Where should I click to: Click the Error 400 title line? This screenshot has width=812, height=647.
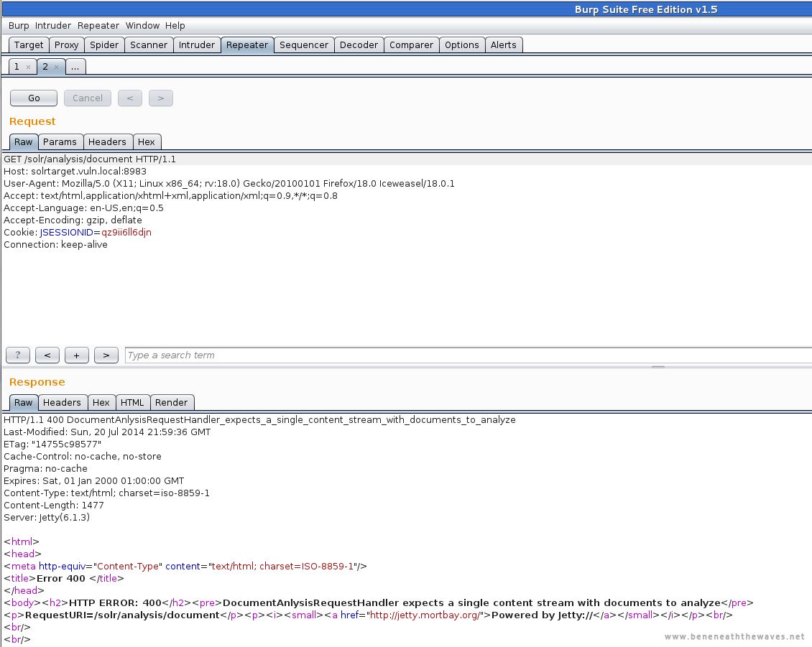click(64, 579)
